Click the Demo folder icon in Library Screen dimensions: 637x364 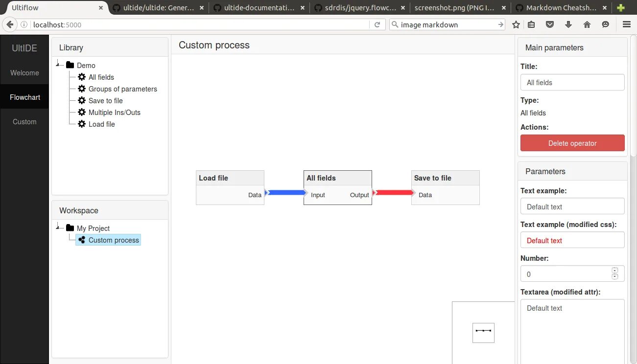coord(70,65)
